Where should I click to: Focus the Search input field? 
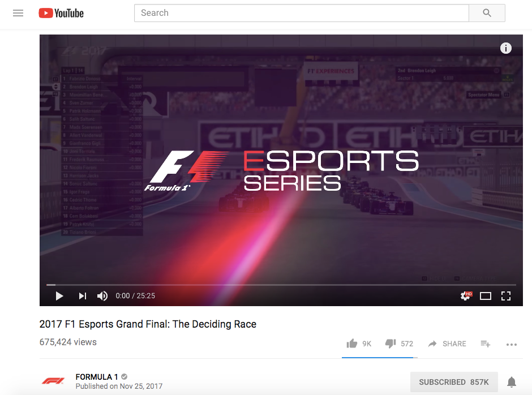click(x=301, y=13)
